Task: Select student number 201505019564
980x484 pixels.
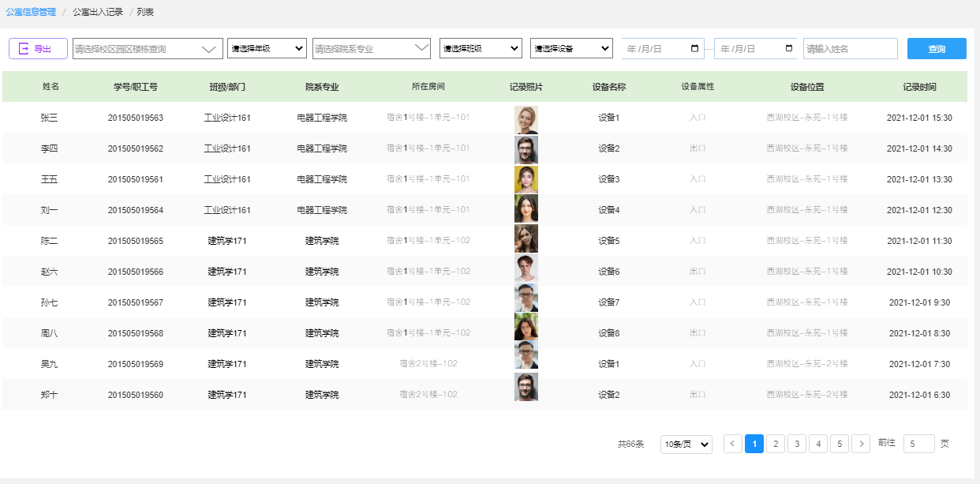Action: coord(136,210)
